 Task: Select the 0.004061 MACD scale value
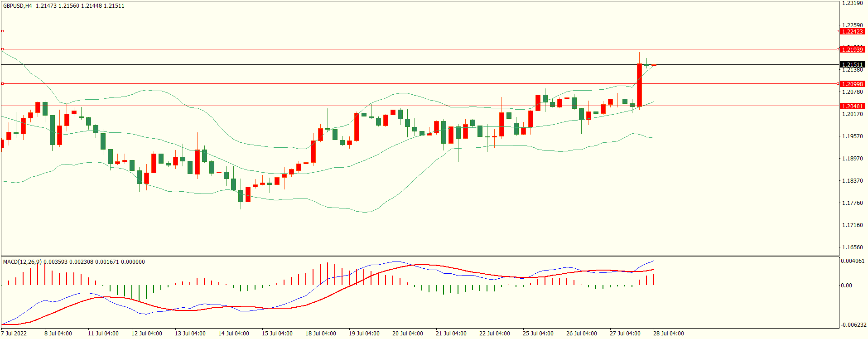click(x=852, y=261)
